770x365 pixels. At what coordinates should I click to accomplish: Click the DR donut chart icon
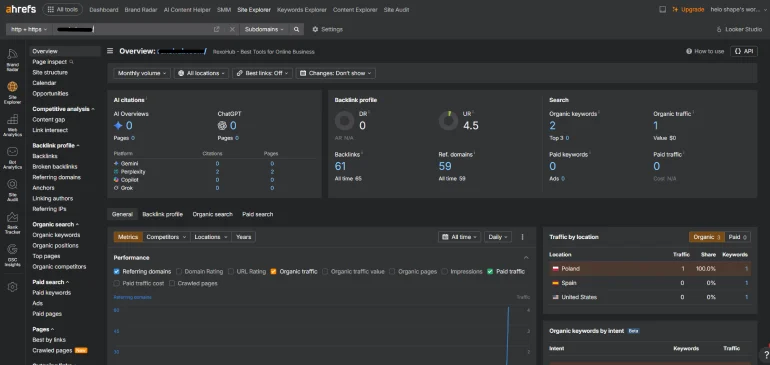(x=344, y=121)
